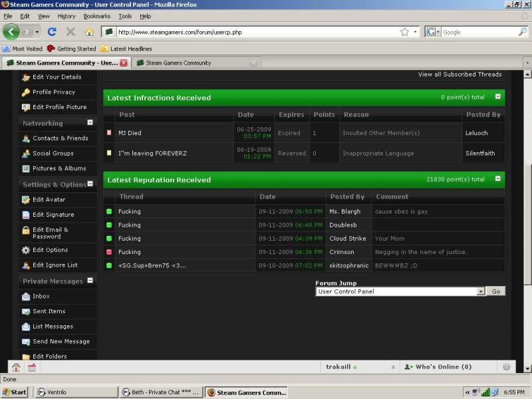Click the Edit Options gear icon
This screenshot has height=399, width=532.
26,251
